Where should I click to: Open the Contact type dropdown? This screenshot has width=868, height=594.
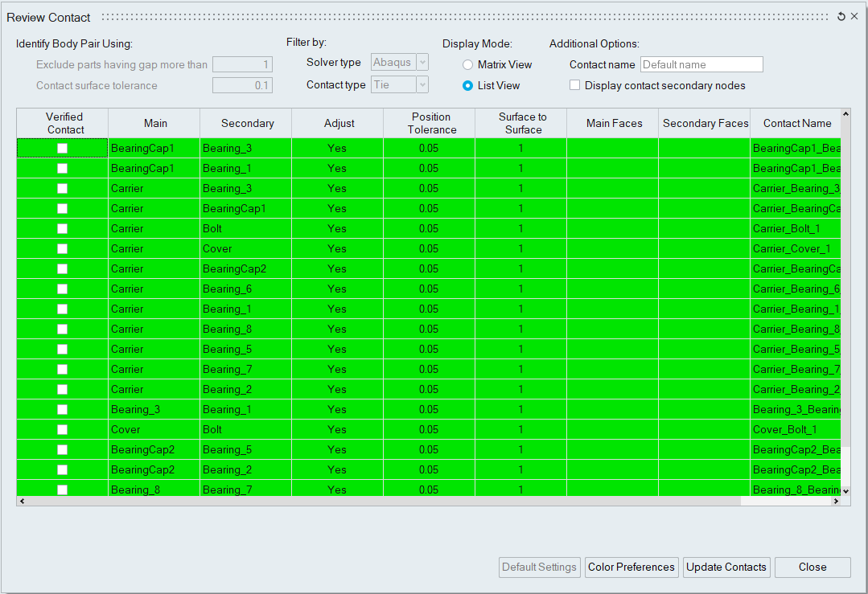[400, 85]
